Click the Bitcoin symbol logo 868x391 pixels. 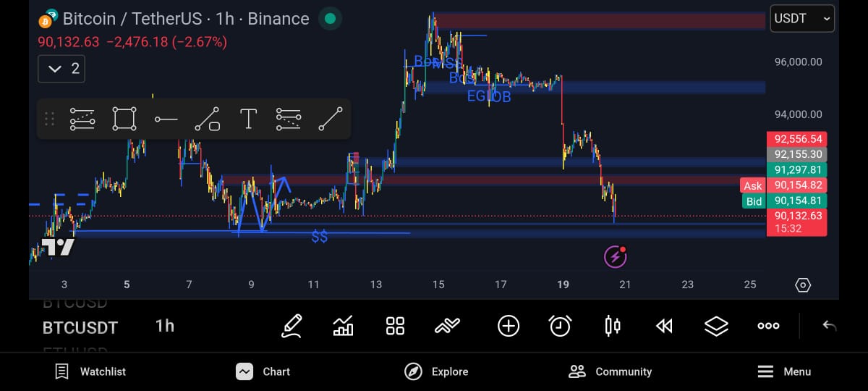48,19
